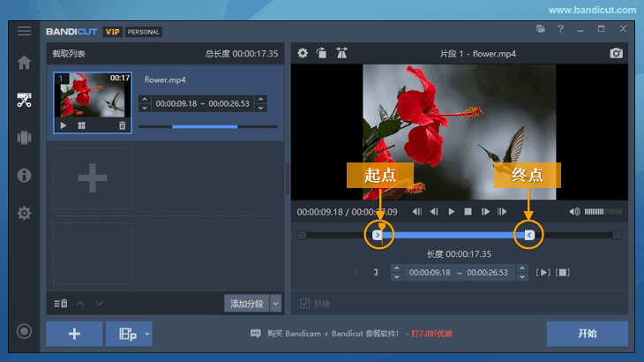Click the blue selected range on the timeline
The width and height of the screenshot is (644, 362).
pos(453,235)
